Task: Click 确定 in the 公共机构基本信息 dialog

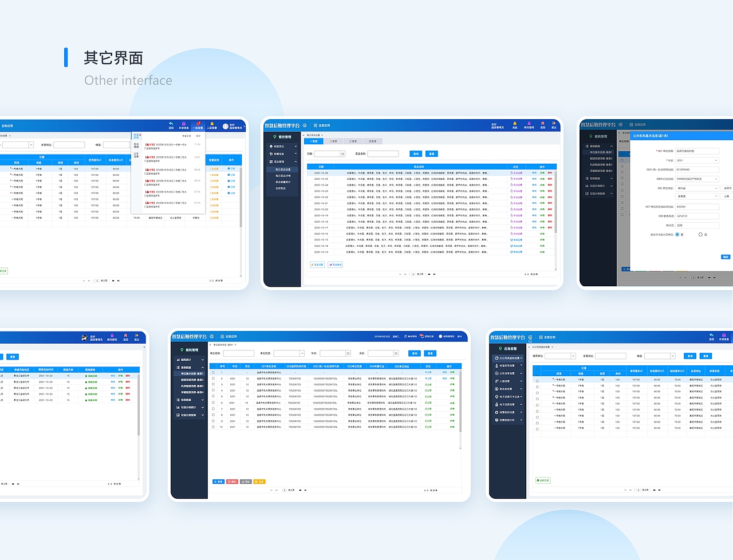Action: point(726,257)
